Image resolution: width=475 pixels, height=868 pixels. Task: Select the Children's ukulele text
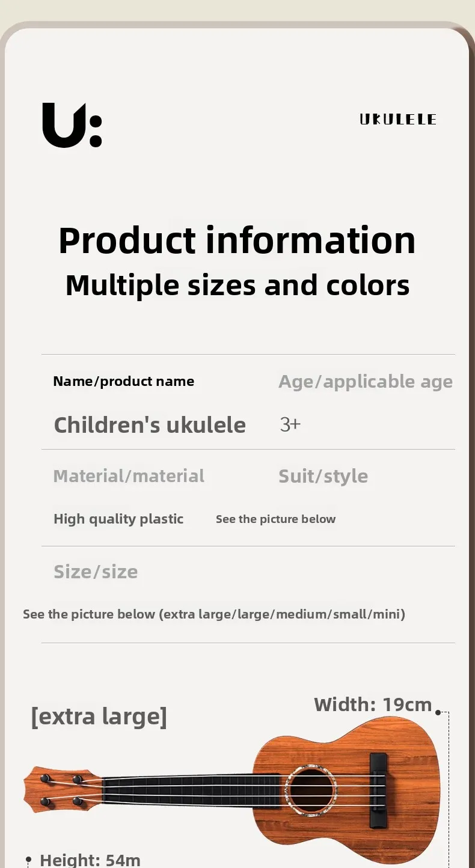[x=150, y=425]
